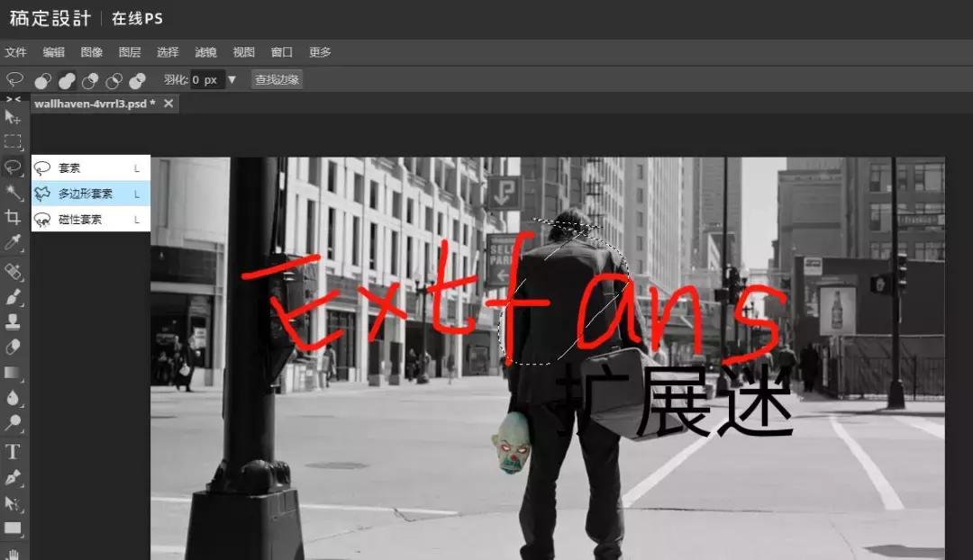The width and height of the screenshot is (973, 560).
Task: Click the 查找边缘 button
Action: (276, 80)
